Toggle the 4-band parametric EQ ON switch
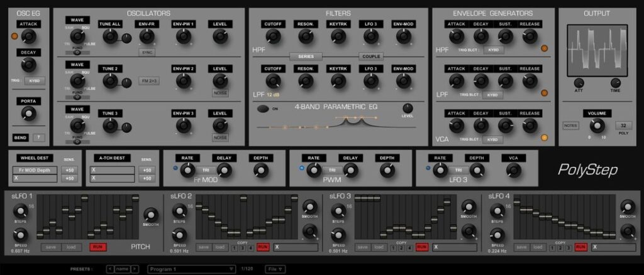The image size is (644, 275). click(262, 108)
